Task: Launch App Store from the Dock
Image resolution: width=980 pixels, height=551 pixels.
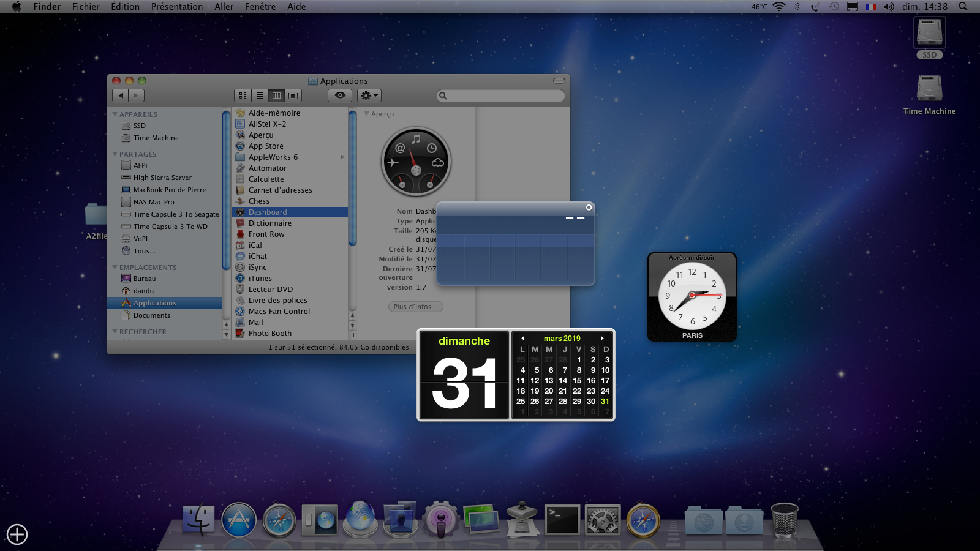Action: 239,520
